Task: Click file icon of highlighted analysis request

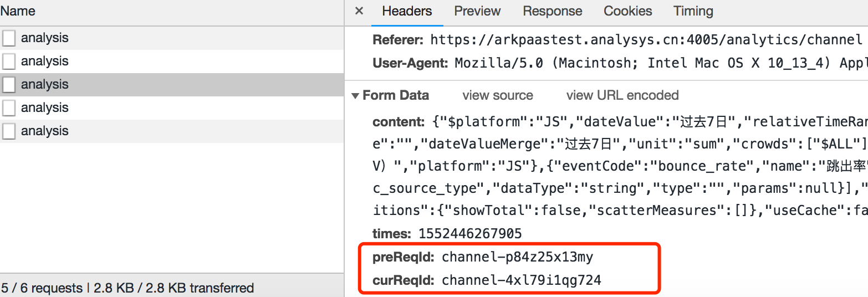Action: pos(9,85)
